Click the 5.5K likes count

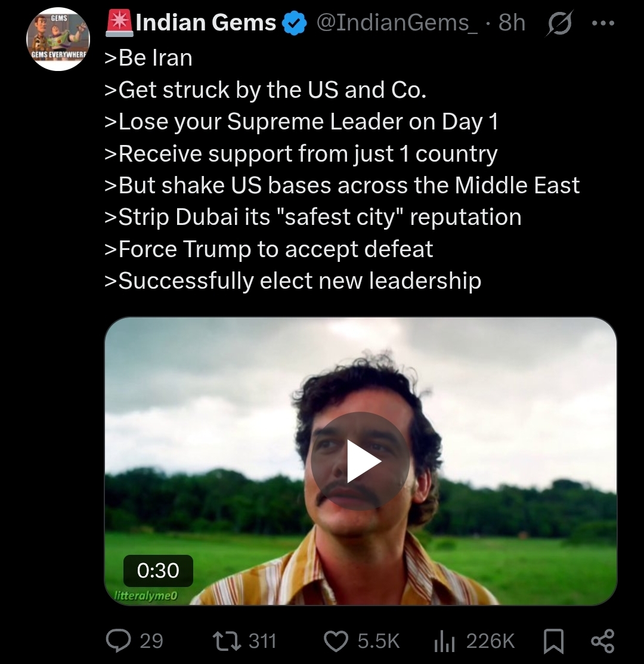tap(379, 641)
